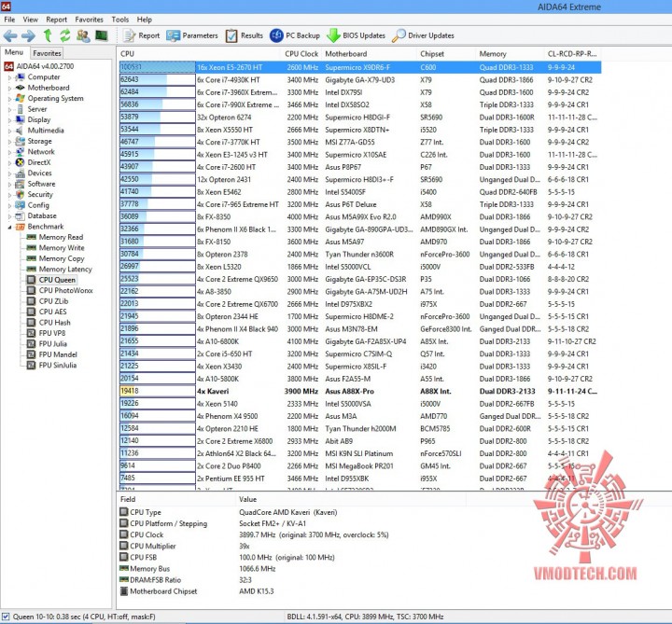672x624 pixels.
Task: Select the DirectX tree item
Action: [x=34, y=162]
